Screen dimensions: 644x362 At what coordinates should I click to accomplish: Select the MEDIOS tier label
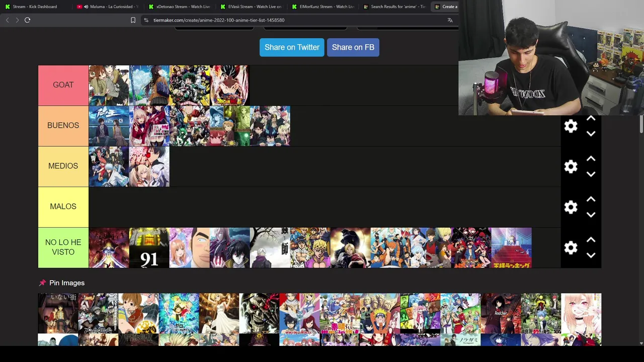point(63,166)
